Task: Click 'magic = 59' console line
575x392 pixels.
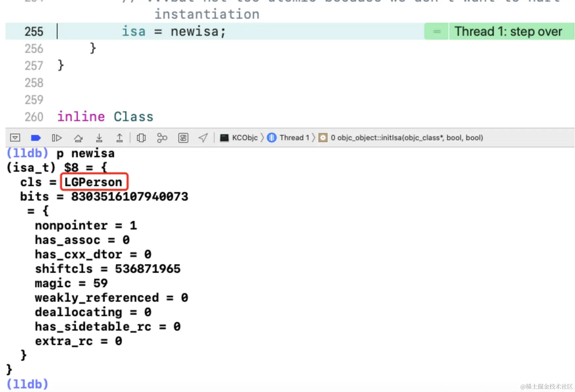Action: tap(71, 283)
